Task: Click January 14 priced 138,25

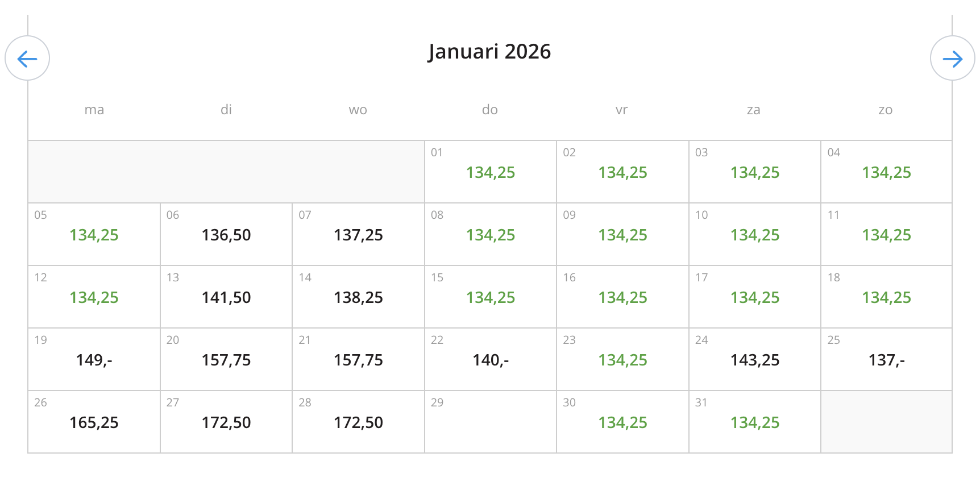Action: click(358, 297)
